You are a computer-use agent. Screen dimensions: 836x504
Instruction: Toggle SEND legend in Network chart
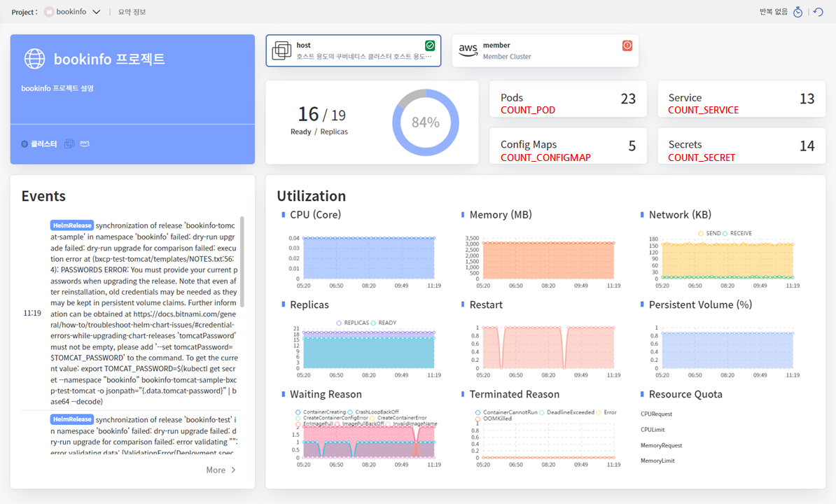[x=710, y=233]
